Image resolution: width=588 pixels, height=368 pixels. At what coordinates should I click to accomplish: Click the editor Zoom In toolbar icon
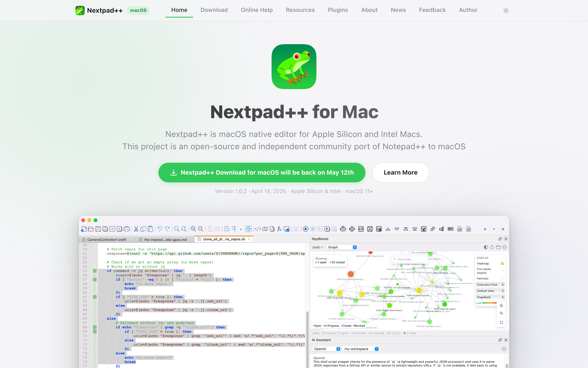click(x=193, y=229)
